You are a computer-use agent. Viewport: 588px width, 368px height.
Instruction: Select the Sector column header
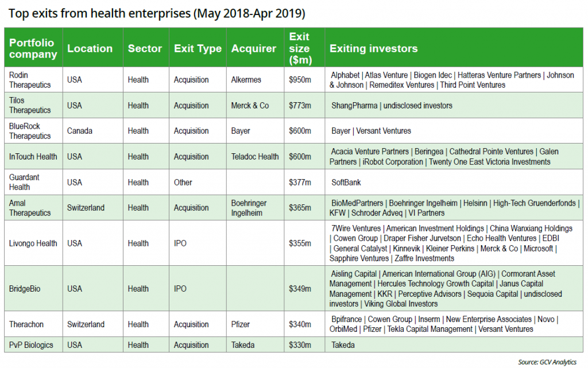click(x=145, y=49)
